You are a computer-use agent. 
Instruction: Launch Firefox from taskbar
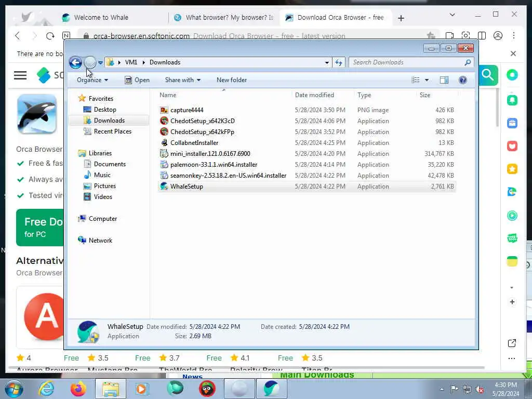[x=78, y=389]
